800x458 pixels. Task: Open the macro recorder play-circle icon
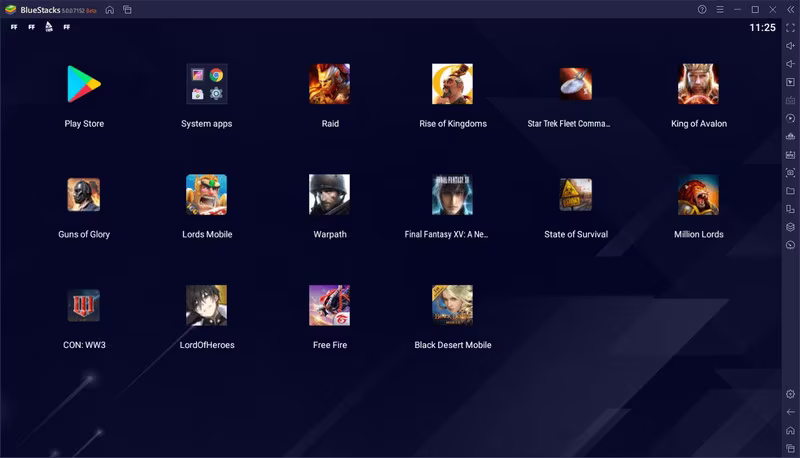790,118
